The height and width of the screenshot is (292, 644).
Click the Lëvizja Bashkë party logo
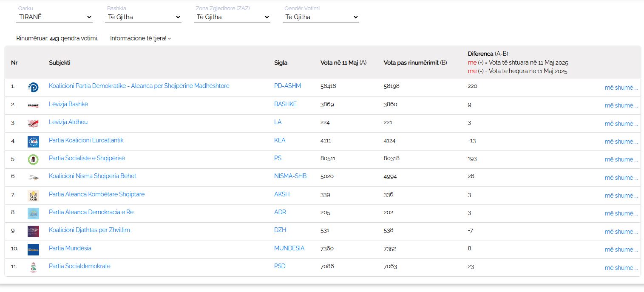pos(33,105)
